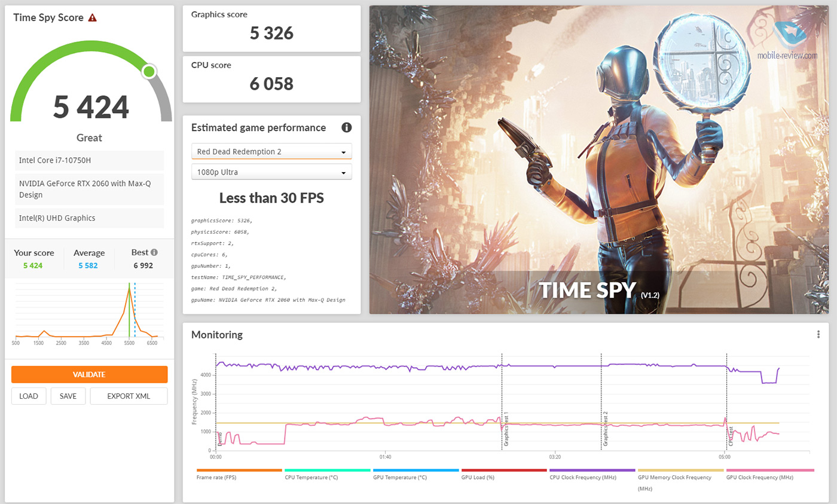Click the CPU score value 6 058
The height and width of the screenshot is (504, 837).
point(271,84)
